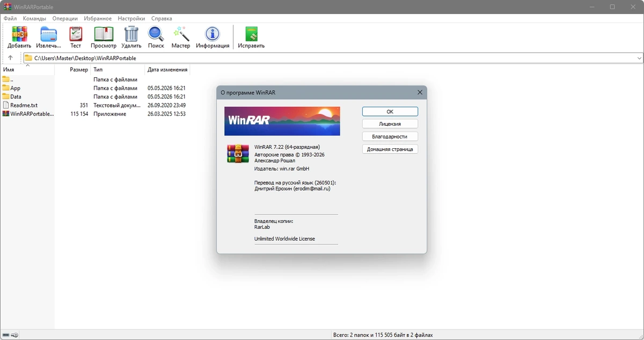Run the Тест archive tool

pos(76,34)
